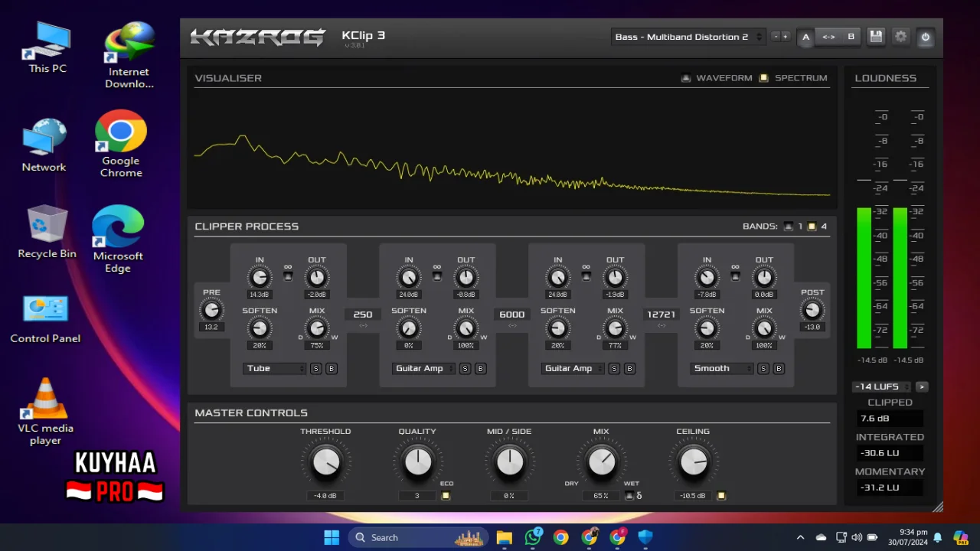Click the 6000 crossover frequency box
The image size is (980, 551).
(x=512, y=315)
